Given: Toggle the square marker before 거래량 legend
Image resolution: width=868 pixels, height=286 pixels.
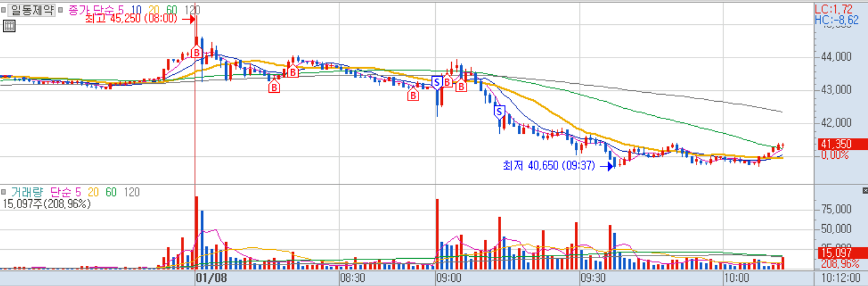Looking at the screenshot, I should (4, 192).
